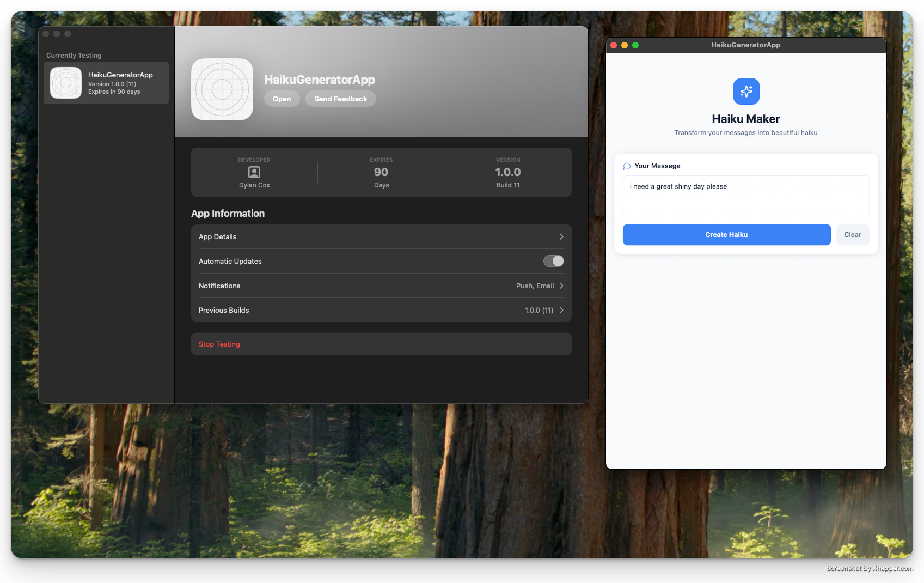Close the HaikuGeneratorApp window with red button
The height and width of the screenshot is (583, 924).
coord(614,45)
